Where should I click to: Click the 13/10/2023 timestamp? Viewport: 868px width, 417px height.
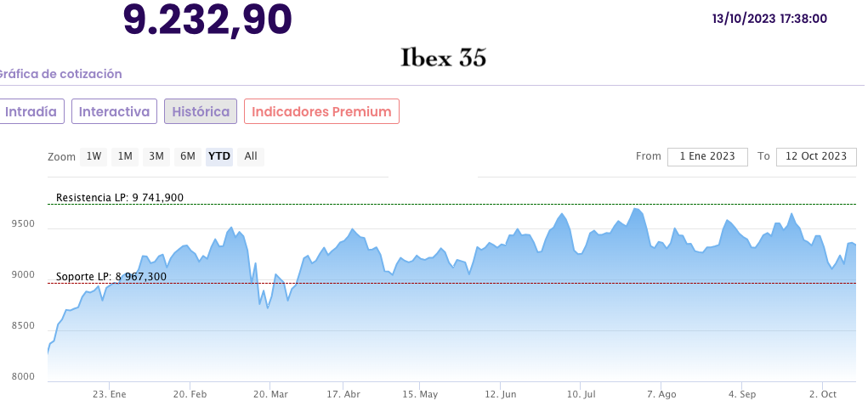769,19
